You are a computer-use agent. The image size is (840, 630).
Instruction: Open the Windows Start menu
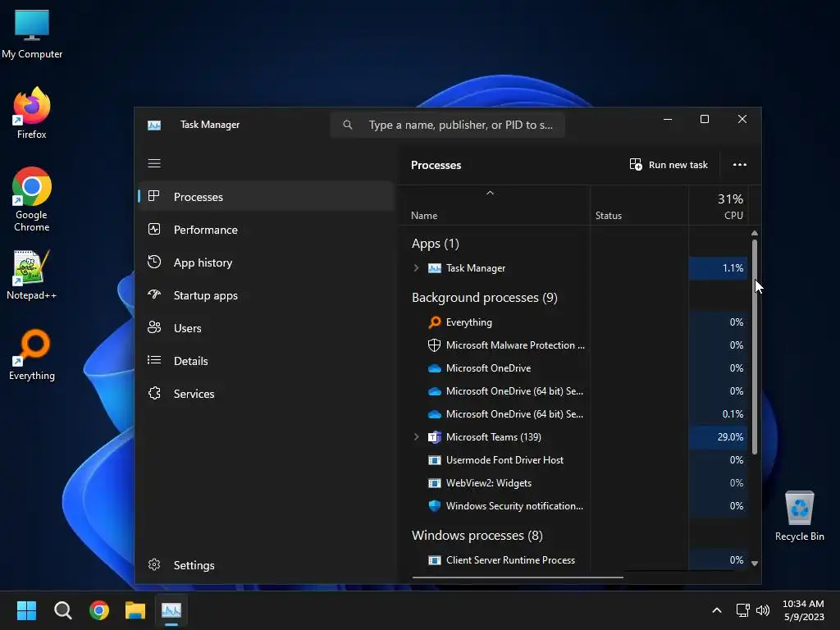point(26,610)
